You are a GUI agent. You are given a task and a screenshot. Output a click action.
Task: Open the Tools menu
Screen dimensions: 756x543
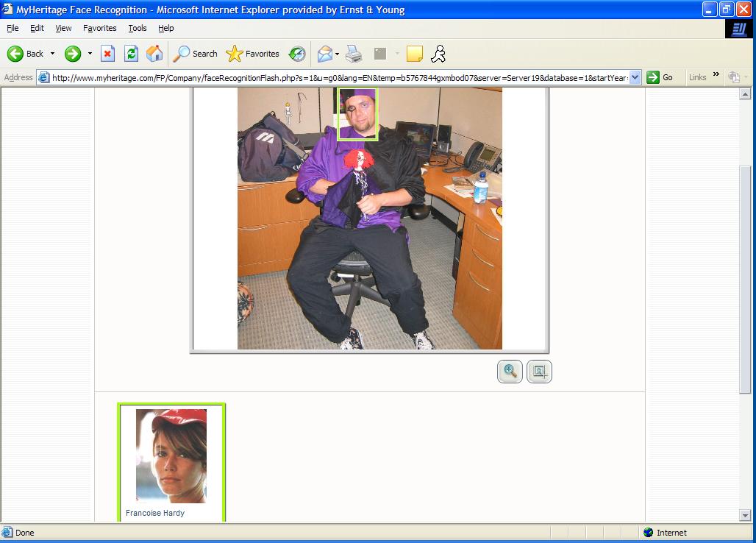pyautogui.click(x=138, y=28)
